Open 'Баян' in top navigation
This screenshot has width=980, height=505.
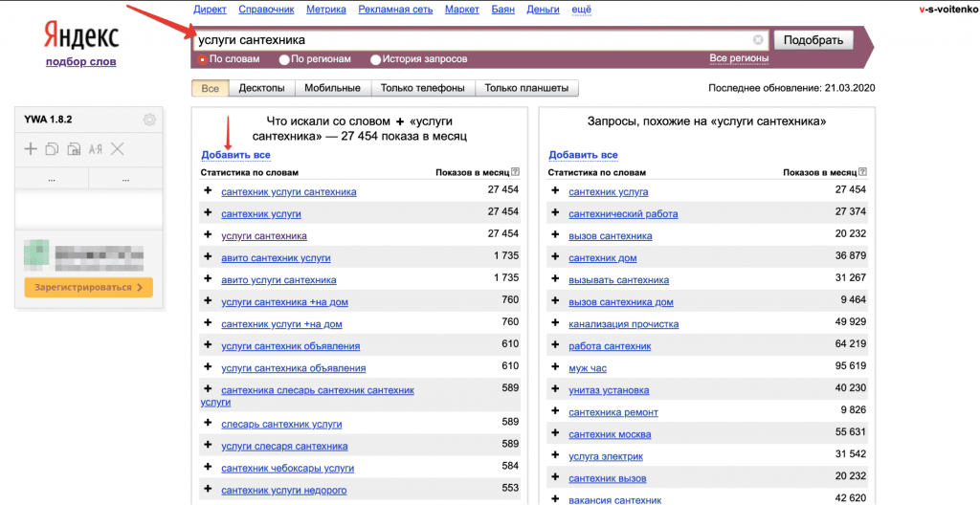503,10
